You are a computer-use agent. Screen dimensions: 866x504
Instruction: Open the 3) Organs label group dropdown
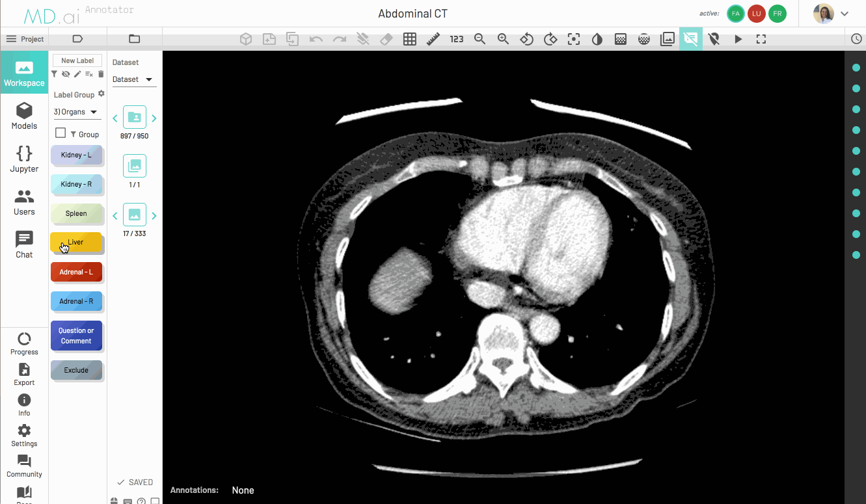(77, 112)
